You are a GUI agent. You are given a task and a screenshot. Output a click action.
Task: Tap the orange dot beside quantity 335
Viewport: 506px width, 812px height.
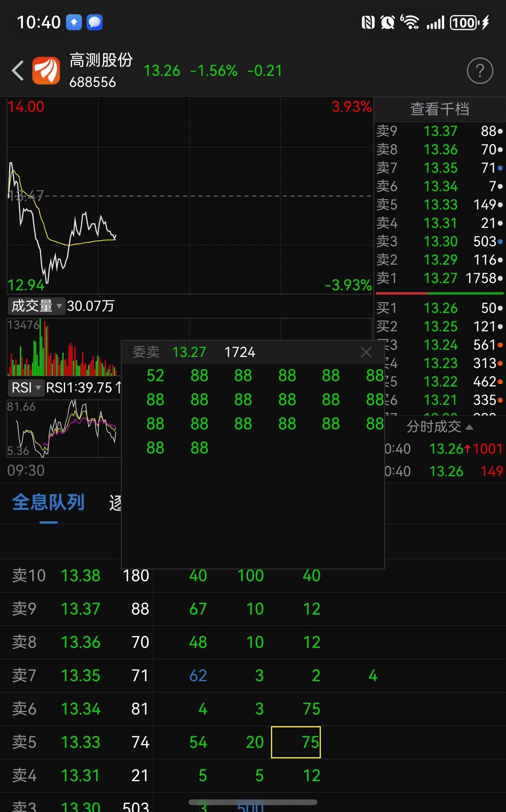[x=500, y=400]
